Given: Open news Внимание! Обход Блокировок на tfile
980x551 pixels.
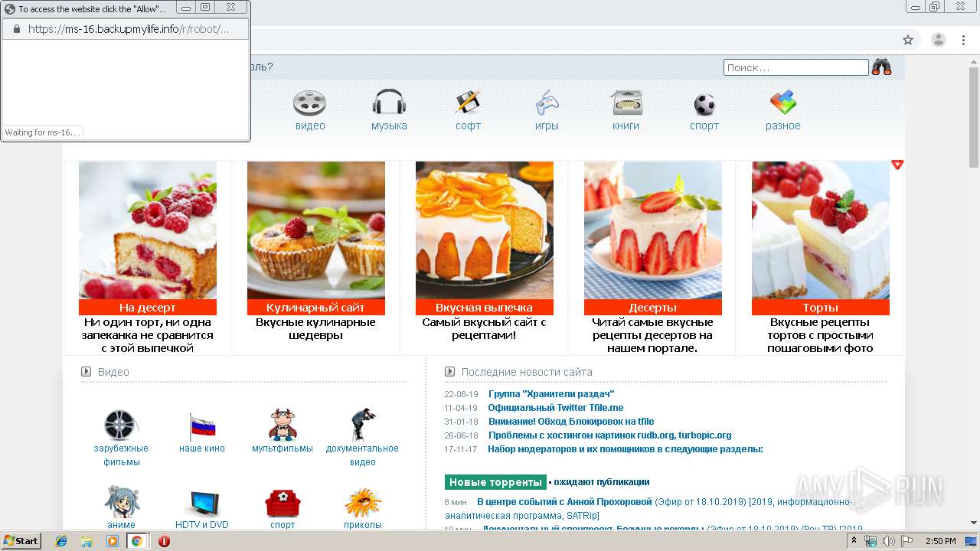Looking at the screenshot, I should 571,422.
